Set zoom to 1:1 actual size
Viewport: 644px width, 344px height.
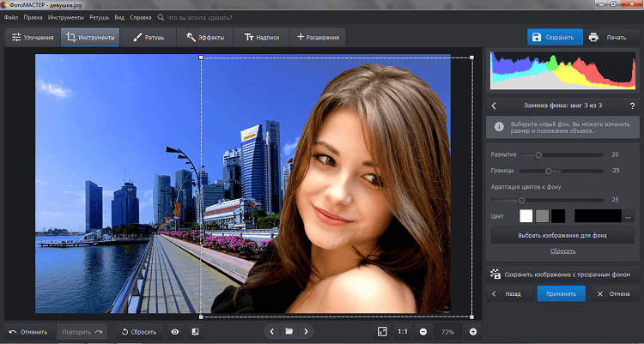403,331
